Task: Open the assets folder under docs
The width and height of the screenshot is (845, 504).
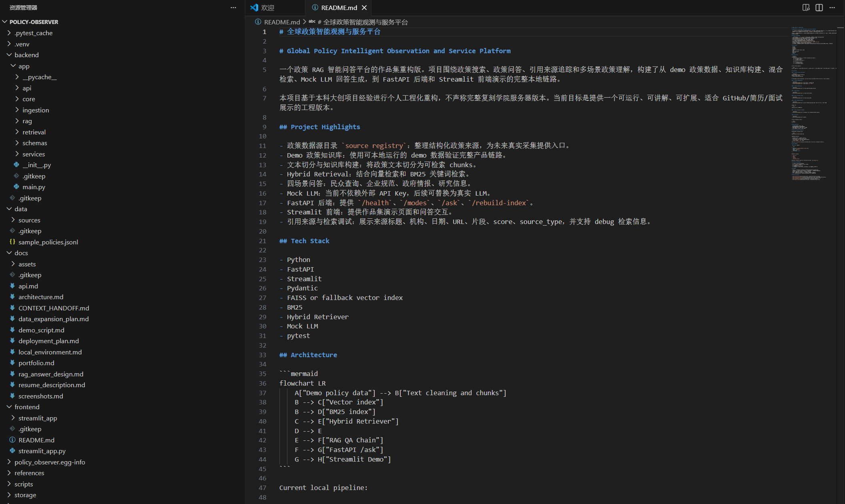Action: 27,264
